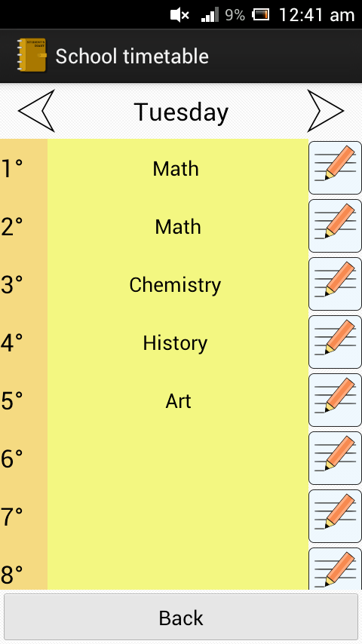Open the edit pencil beside History
Viewport: 362px width, 644px height.
click(x=335, y=342)
